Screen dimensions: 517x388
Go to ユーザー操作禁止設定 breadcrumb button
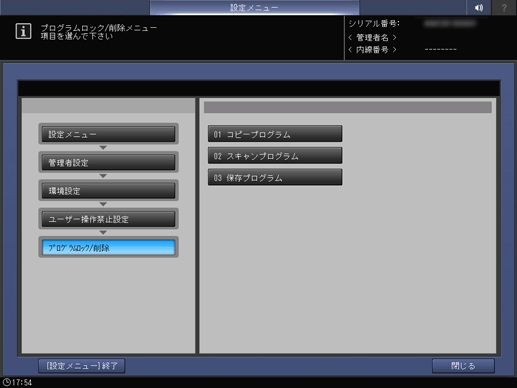point(108,219)
